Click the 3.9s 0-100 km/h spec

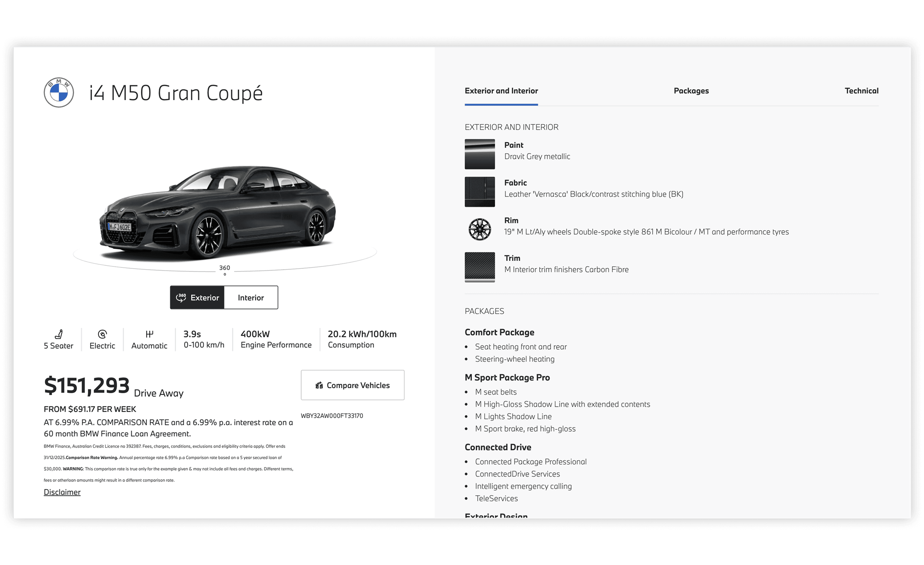click(204, 339)
